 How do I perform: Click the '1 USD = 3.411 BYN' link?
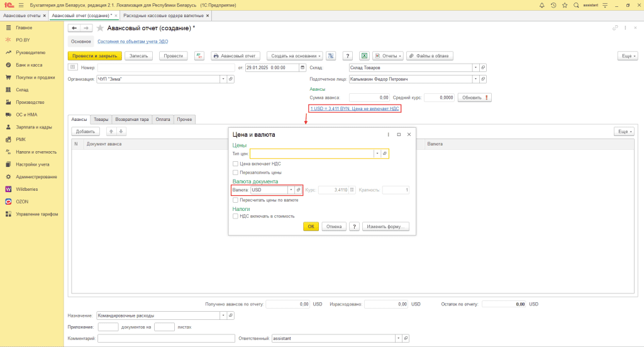click(355, 108)
